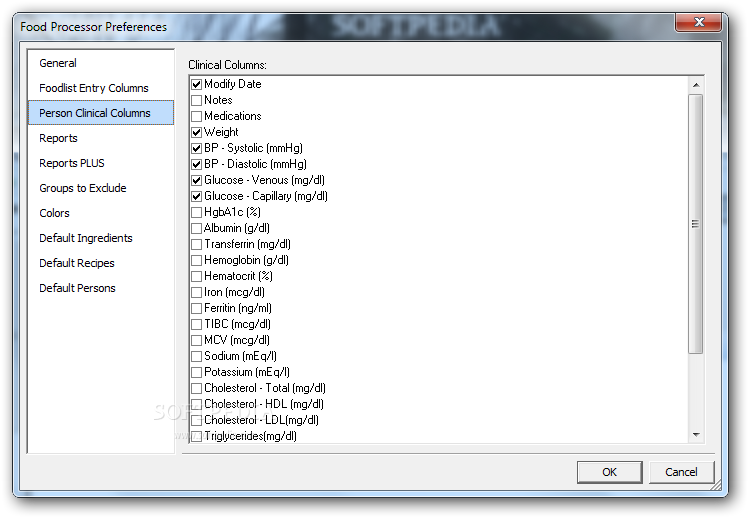
Task: Select Foodlist Entry Columns category
Action: click(101, 88)
